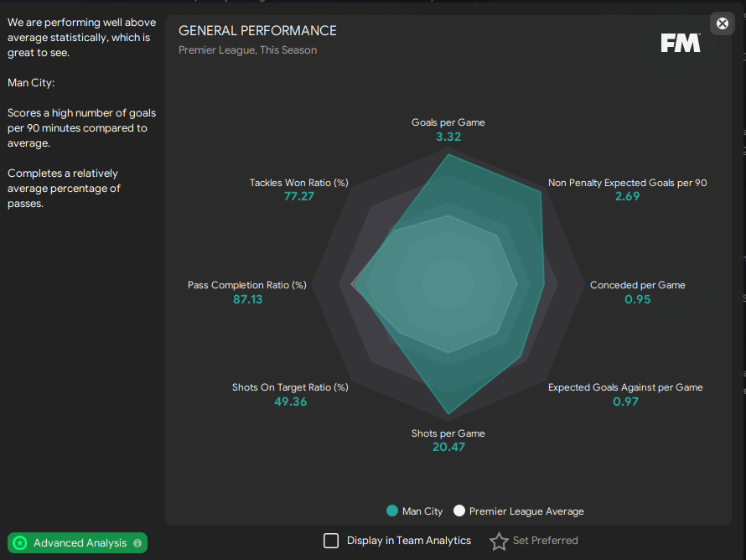The height and width of the screenshot is (560, 746).
Task: Close the General Performance panel
Action: tap(723, 23)
